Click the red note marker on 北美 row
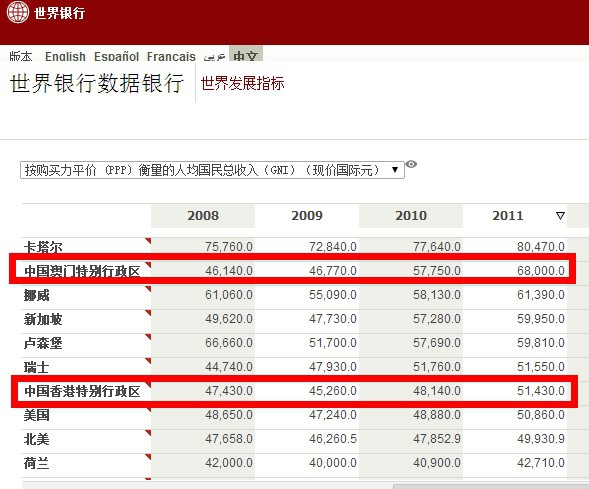Screen dimensions: 589x489 148,433
